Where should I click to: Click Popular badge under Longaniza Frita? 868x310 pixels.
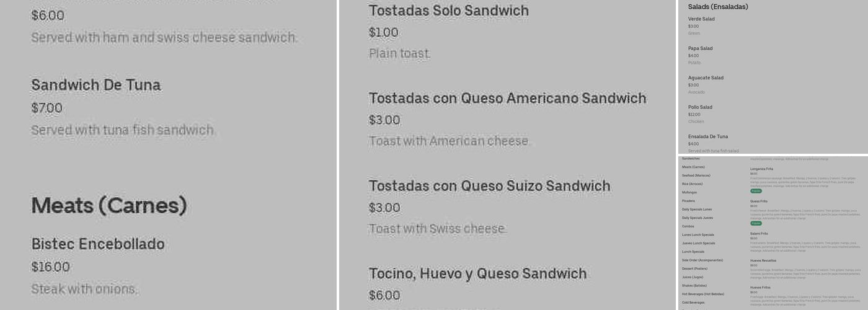click(x=756, y=191)
